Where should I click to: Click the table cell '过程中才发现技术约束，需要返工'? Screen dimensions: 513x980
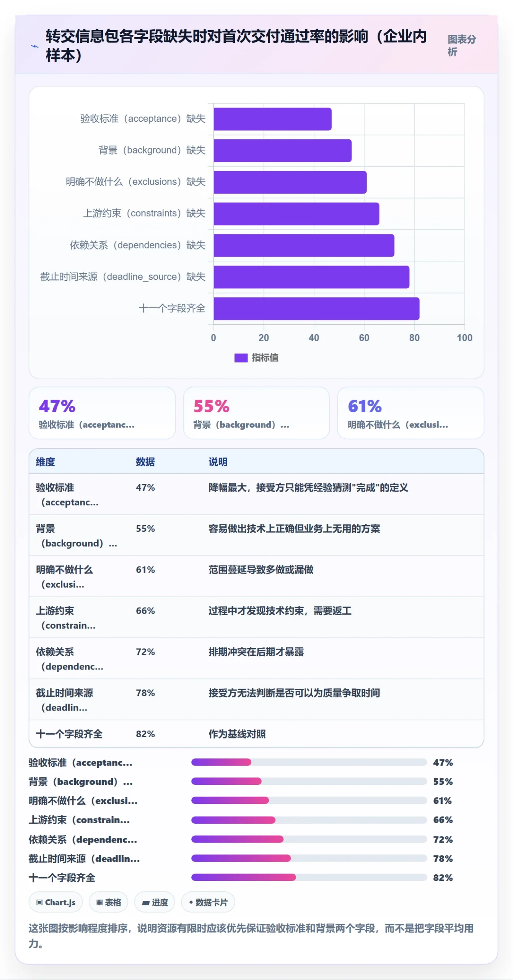click(x=280, y=610)
